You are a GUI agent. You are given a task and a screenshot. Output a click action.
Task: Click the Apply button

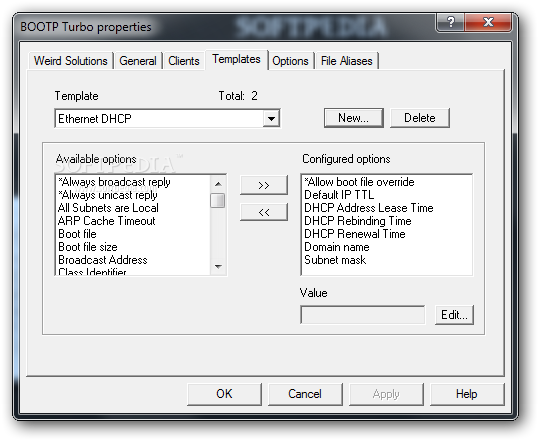pyautogui.click(x=386, y=394)
